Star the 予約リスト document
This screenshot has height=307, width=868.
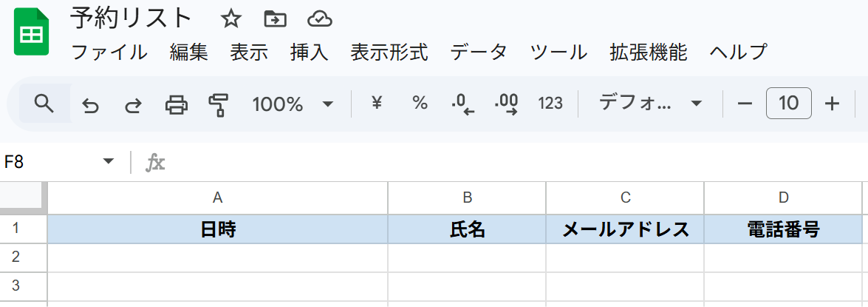(231, 19)
